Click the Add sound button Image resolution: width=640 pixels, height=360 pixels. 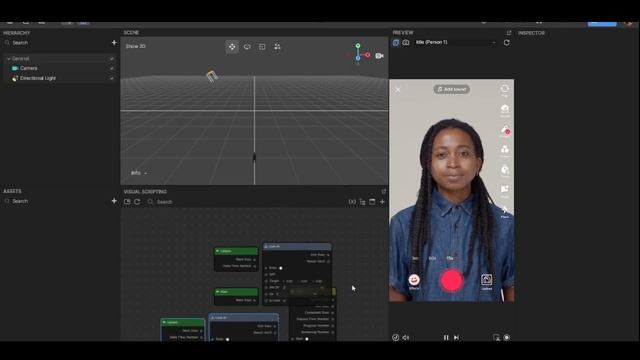click(x=451, y=89)
